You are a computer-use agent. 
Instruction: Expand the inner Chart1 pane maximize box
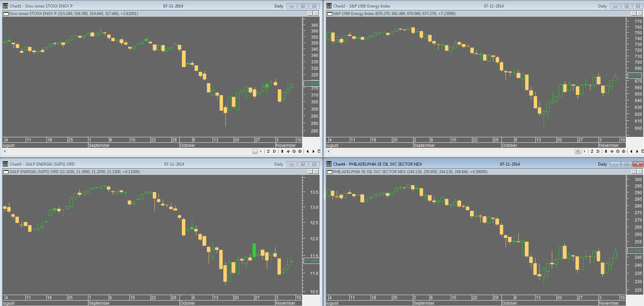[310, 13]
